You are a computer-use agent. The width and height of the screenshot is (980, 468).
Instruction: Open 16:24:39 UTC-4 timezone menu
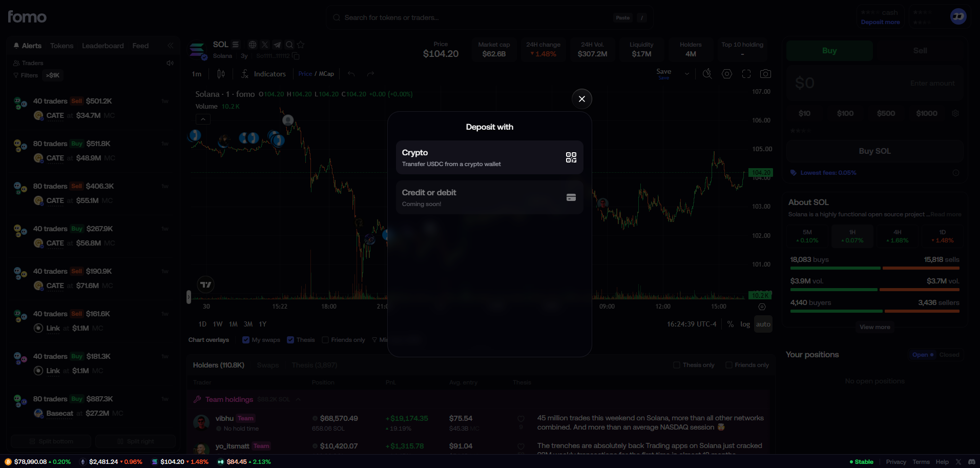(691, 324)
